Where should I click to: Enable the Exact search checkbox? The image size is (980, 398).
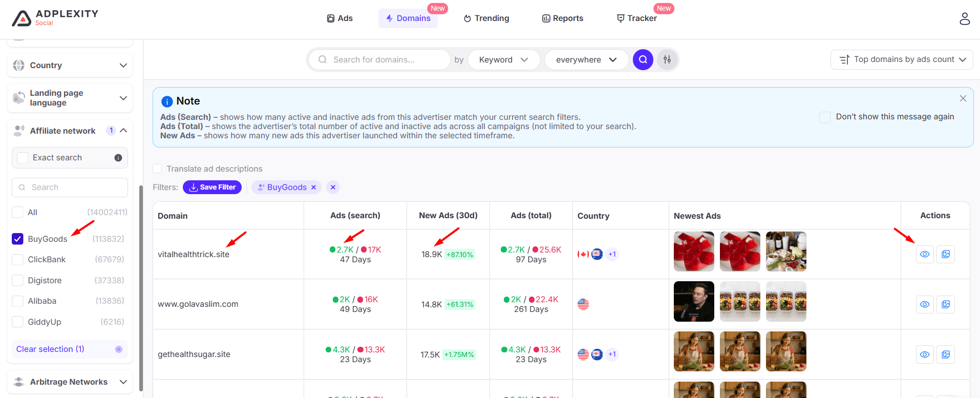23,158
